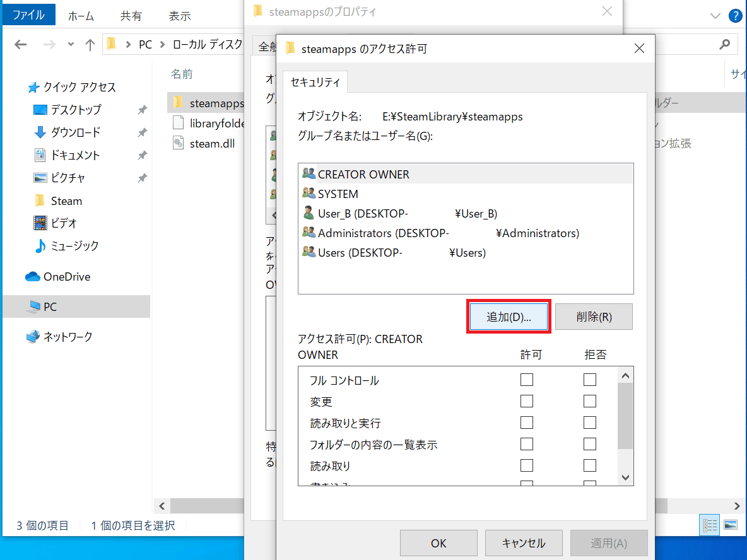The width and height of the screenshot is (747, 560).
Task: Open recent locations dropdown chevron
Action: click(x=71, y=44)
